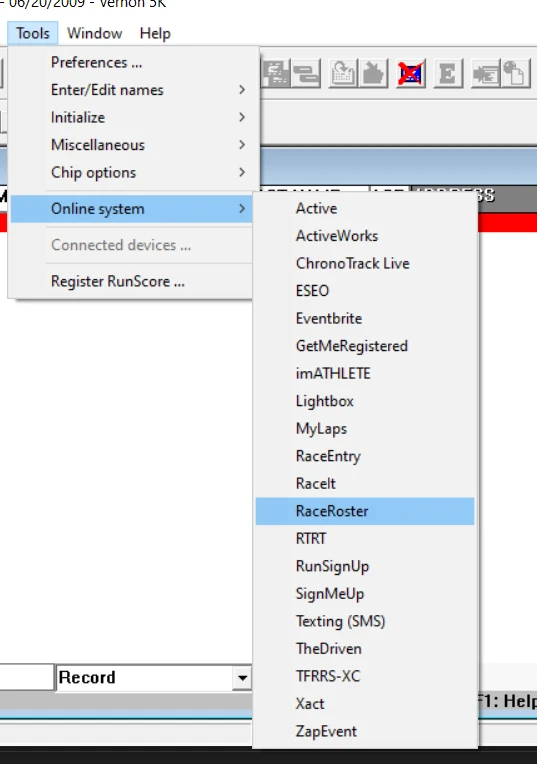Expand the Online system submenu
Image resolution: width=537 pixels, height=764 pixels.
[x=132, y=209]
